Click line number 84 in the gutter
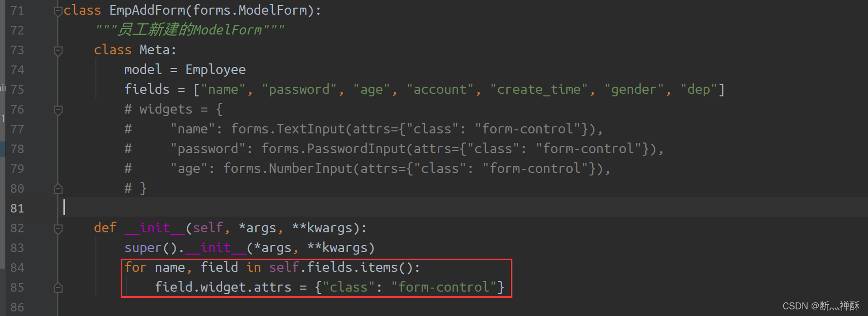868x316 pixels. 17,268
